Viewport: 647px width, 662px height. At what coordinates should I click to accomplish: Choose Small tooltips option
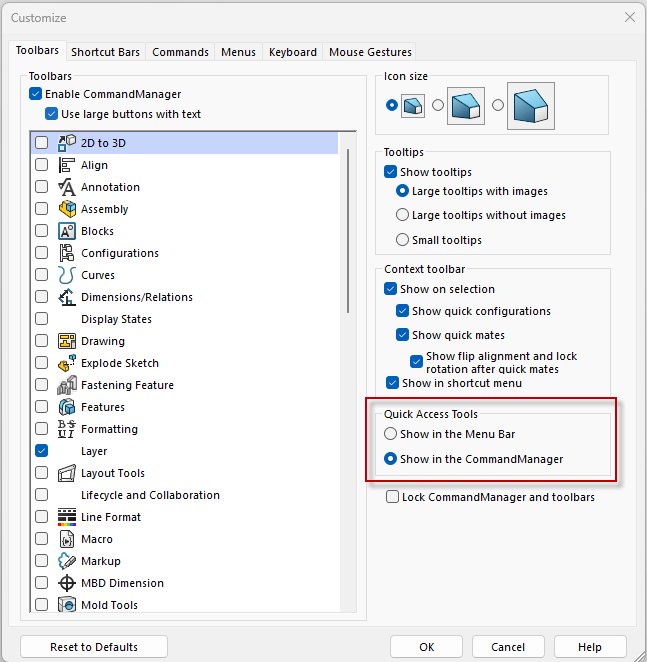click(402, 240)
